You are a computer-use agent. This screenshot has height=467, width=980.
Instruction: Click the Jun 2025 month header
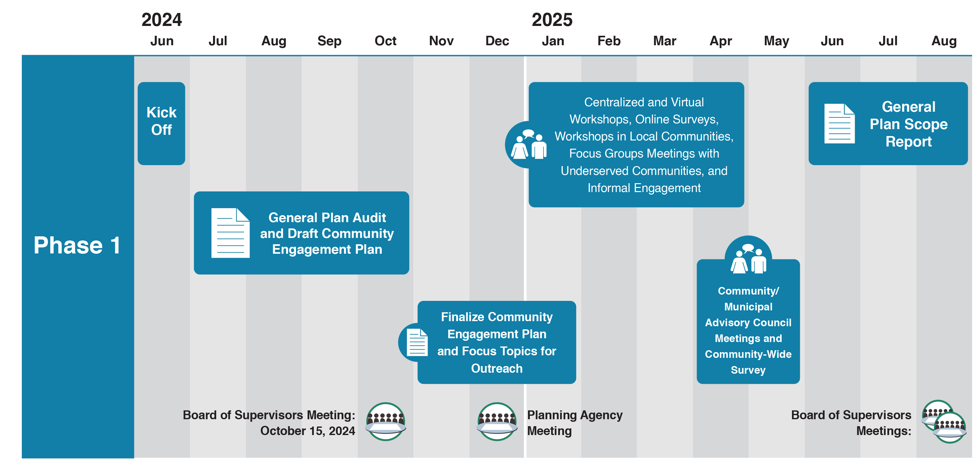(832, 41)
